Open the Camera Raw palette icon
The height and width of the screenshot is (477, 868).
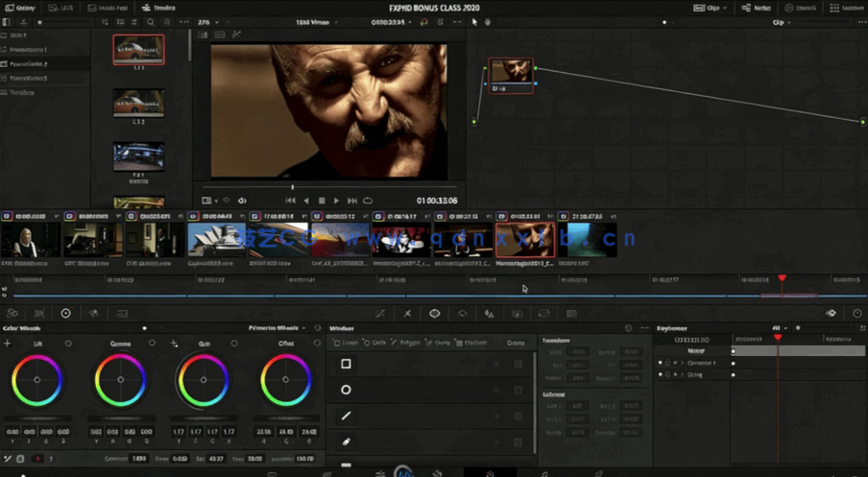(x=12, y=313)
